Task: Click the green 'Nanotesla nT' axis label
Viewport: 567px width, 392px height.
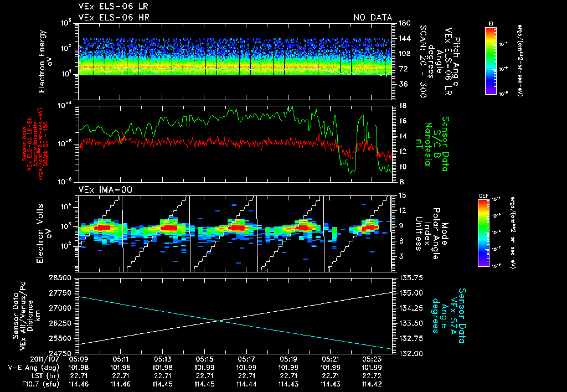Action: 425,144
